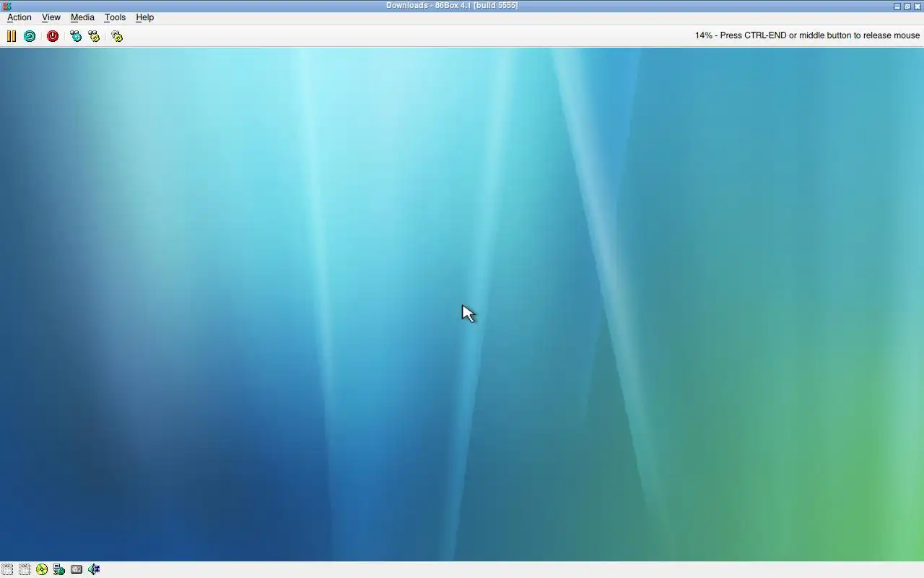924x578 pixels.
Task: Click the CD-ROM disc status bar icon
Action: [x=42, y=569]
